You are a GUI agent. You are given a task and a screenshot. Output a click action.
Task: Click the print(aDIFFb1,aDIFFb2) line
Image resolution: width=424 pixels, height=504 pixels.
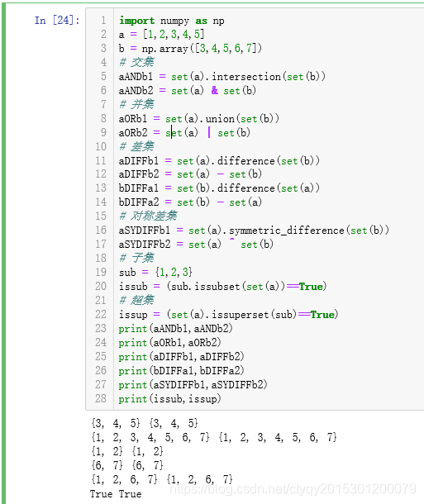181,356
